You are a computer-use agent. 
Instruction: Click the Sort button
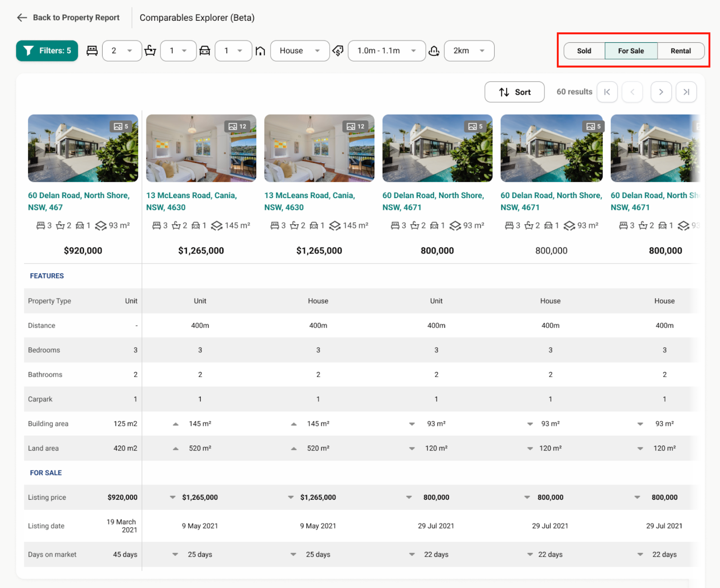click(x=514, y=92)
